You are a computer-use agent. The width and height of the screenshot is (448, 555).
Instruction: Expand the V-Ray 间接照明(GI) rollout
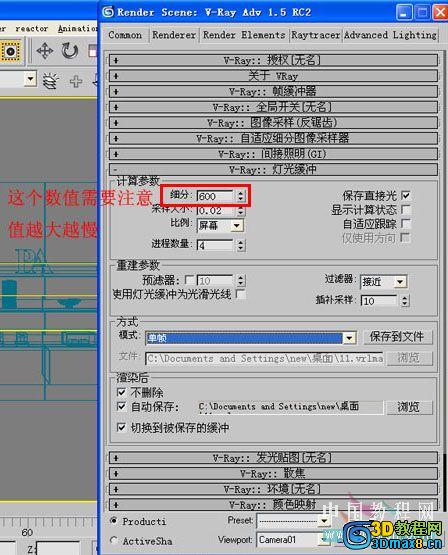tap(273, 154)
